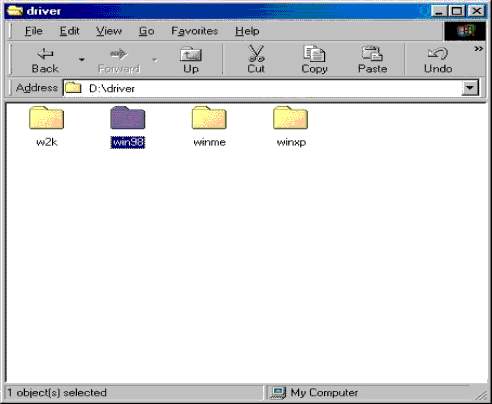Show more toolbar buttons chevron

pos(479,49)
